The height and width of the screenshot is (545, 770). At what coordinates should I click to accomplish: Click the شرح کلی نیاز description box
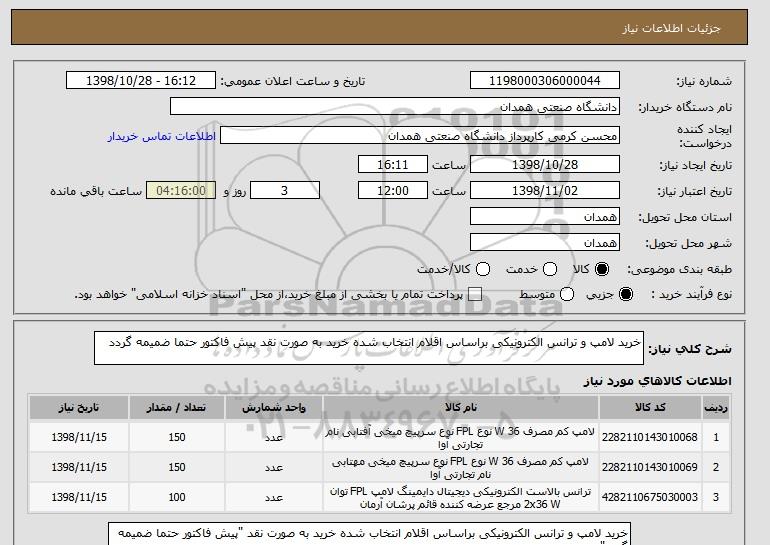point(369,348)
